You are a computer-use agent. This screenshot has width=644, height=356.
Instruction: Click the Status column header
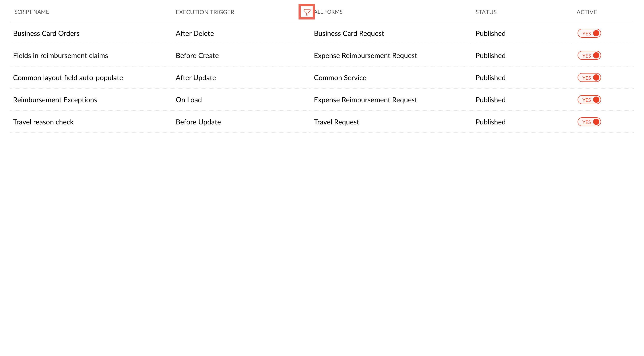(486, 12)
